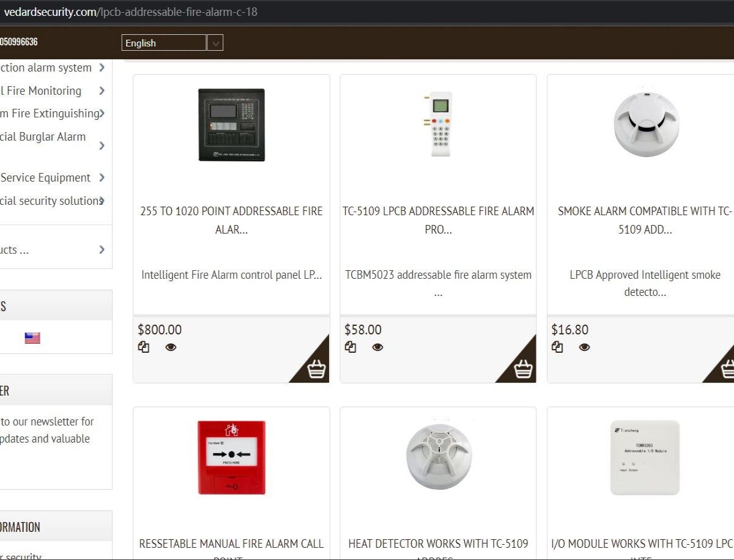The height and width of the screenshot is (560, 734).
Task: Quick view the $16.80 smoke alarm via eye icon
Action: click(x=584, y=347)
